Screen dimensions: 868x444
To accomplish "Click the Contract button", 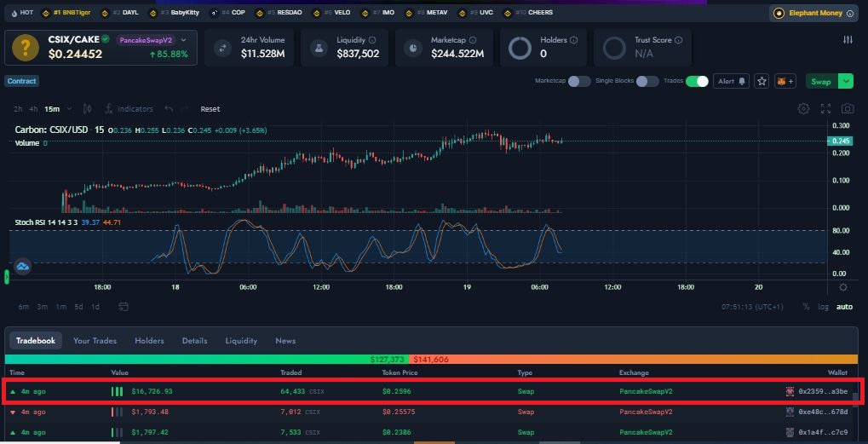I will [22, 81].
